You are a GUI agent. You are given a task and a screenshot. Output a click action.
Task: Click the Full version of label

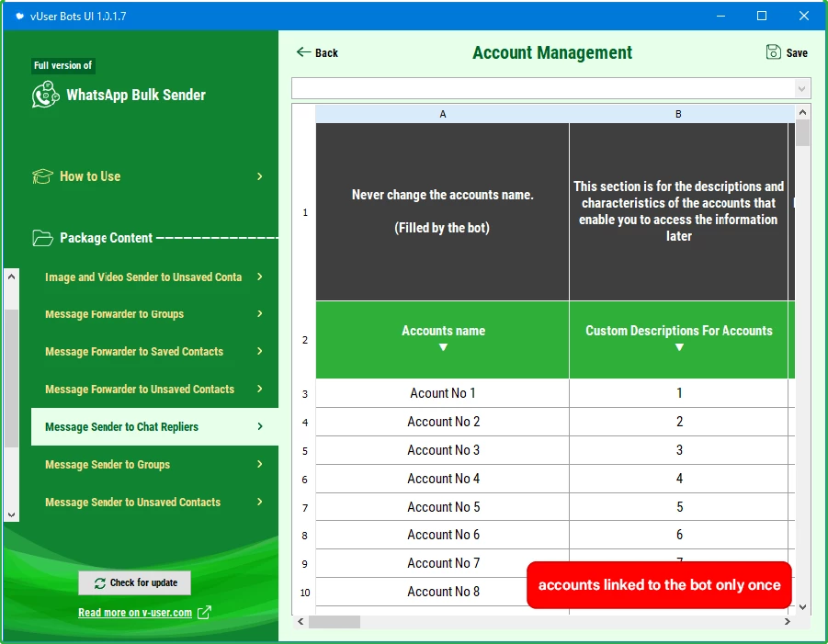(x=62, y=65)
